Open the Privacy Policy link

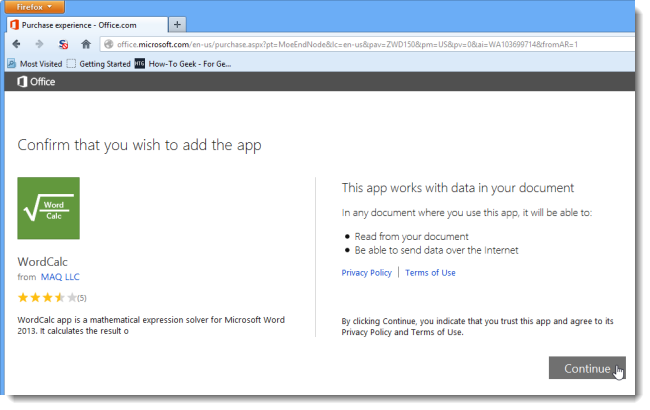(366, 273)
